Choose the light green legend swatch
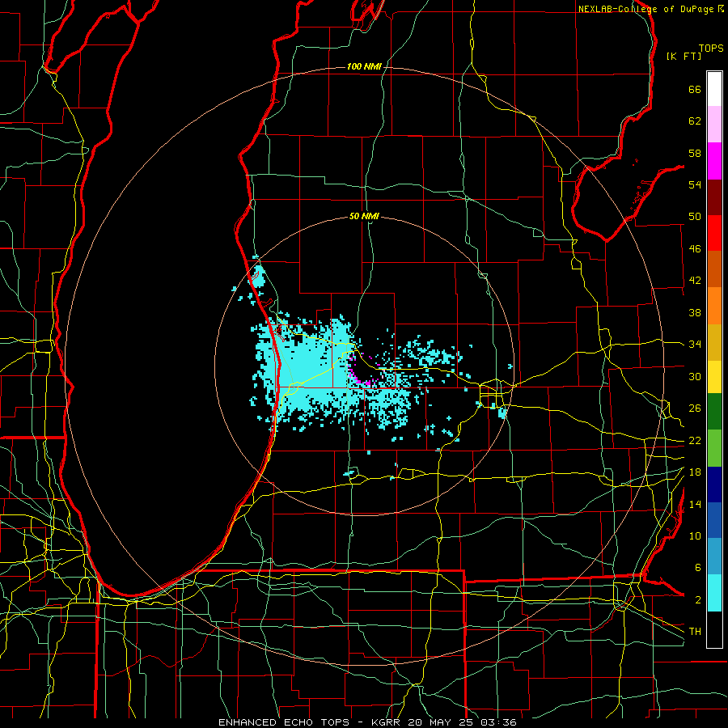This screenshot has width=728, height=728. pyautogui.click(x=714, y=448)
